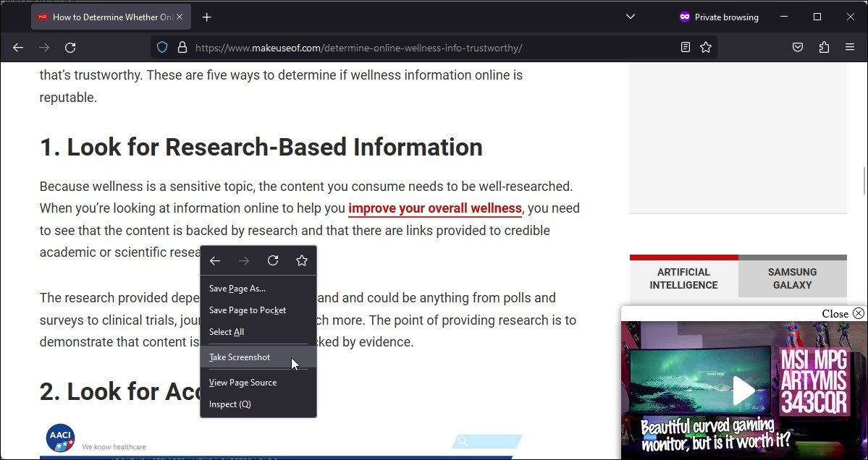The width and height of the screenshot is (868, 460).
Task: Switch to the SAMSUNG GALAXY tab
Action: click(x=792, y=278)
